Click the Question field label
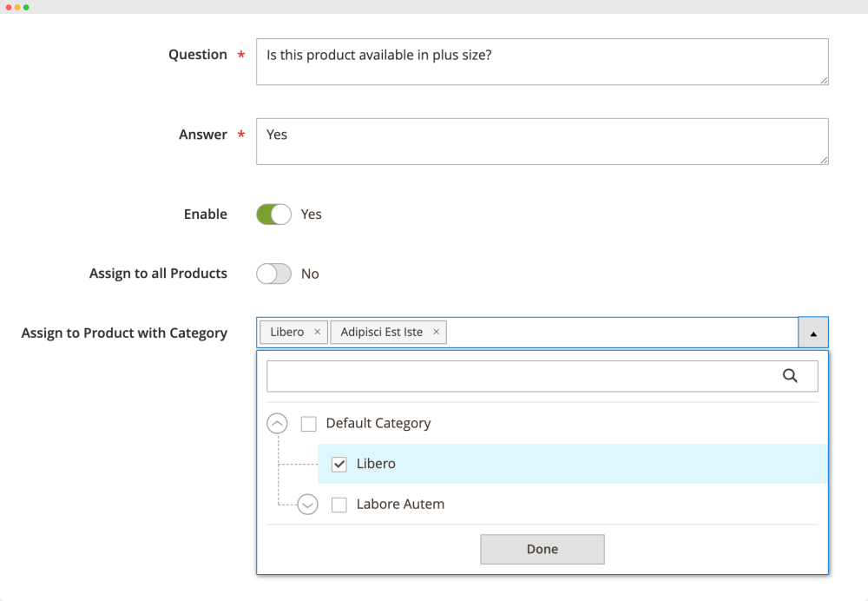 [x=198, y=55]
